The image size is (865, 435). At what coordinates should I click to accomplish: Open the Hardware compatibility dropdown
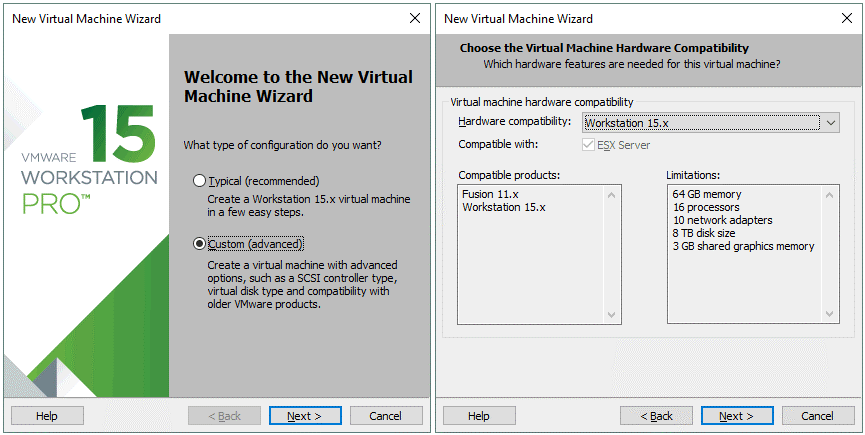[832, 123]
